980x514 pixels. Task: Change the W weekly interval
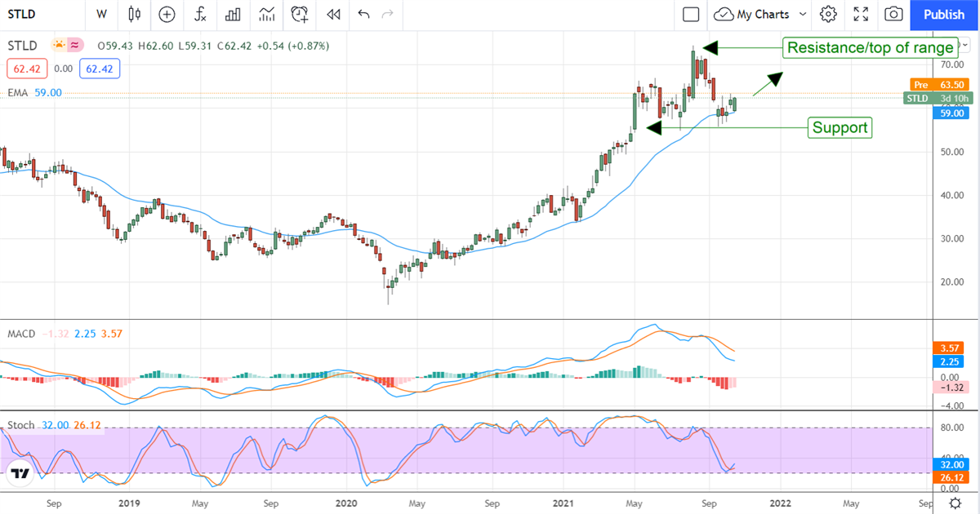coord(101,14)
